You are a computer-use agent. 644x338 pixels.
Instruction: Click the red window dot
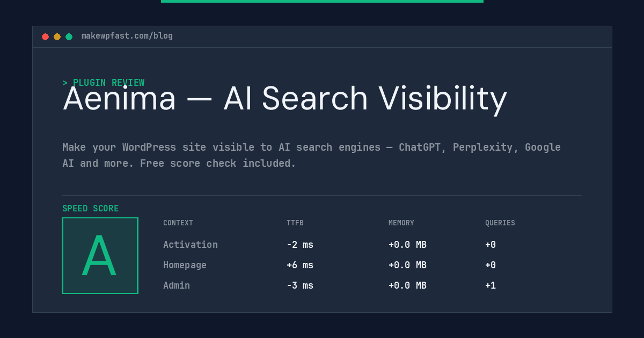[x=45, y=36]
